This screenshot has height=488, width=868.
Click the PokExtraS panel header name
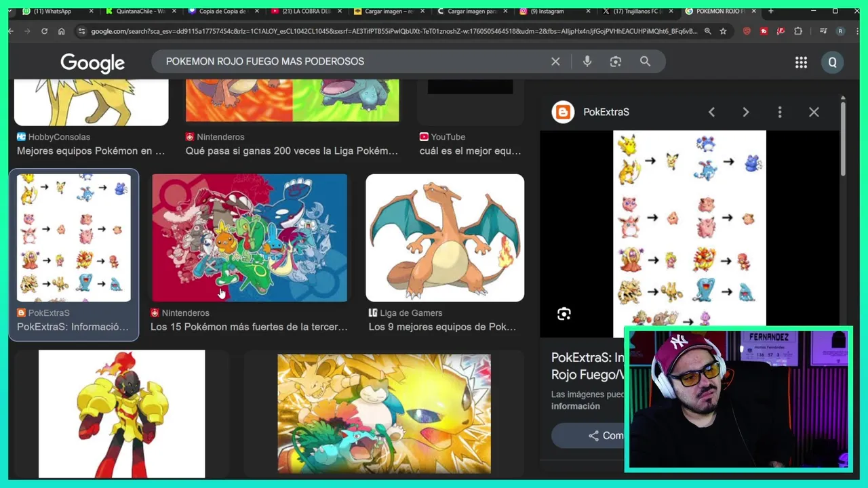pyautogui.click(x=606, y=112)
